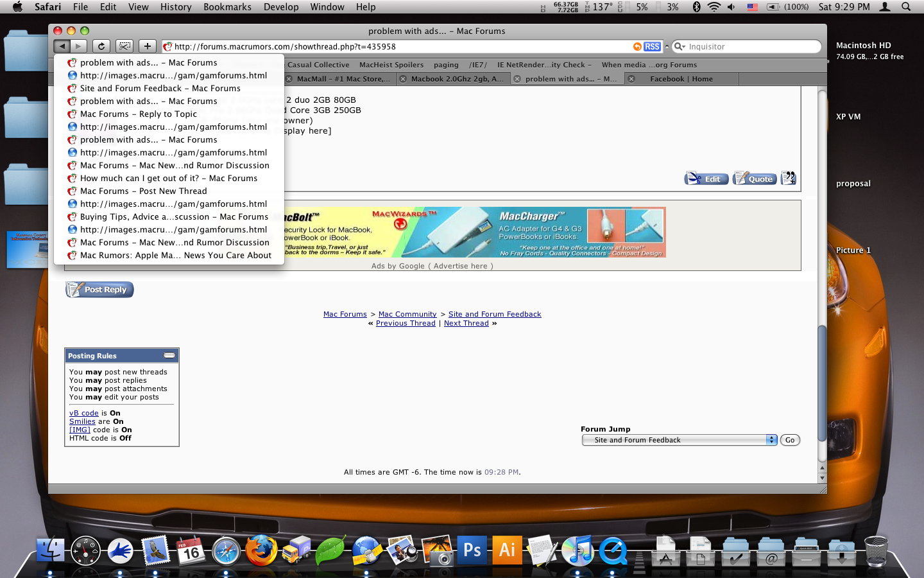The height and width of the screenshot is (578, 924).
Task: Click the Smilies link in Posting Rules
Action: tap(82, 421)
